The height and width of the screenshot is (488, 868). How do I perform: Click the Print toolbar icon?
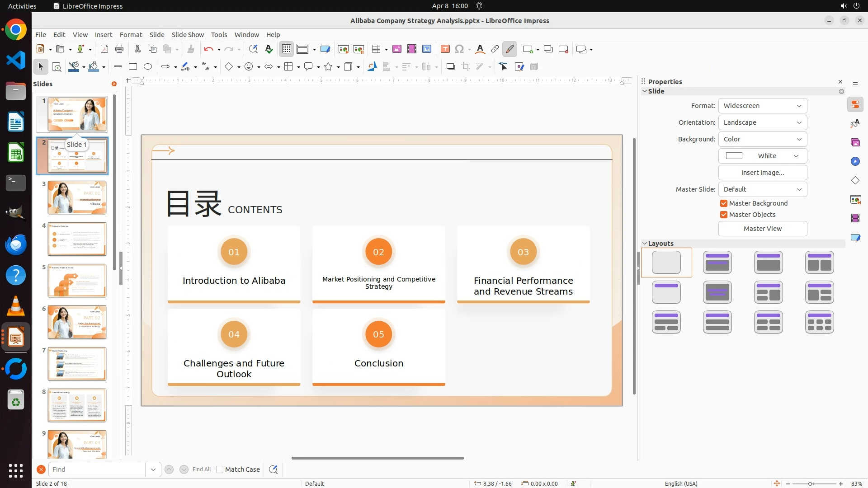point(119,49)
